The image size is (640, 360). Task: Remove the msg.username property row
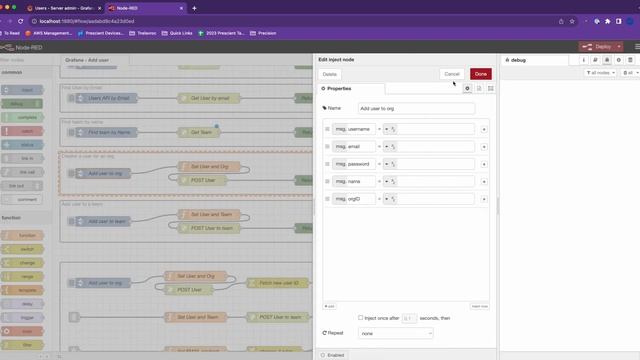coord(484,129)
